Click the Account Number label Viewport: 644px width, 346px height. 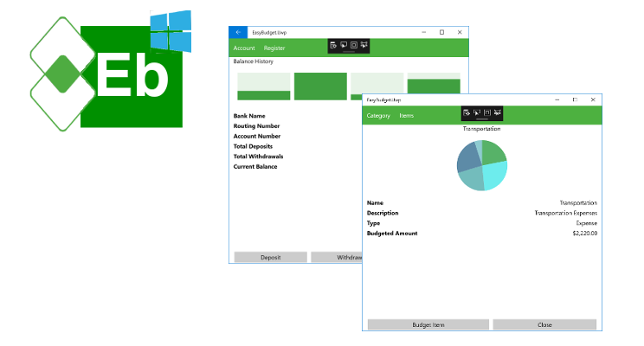pos(257,137)
